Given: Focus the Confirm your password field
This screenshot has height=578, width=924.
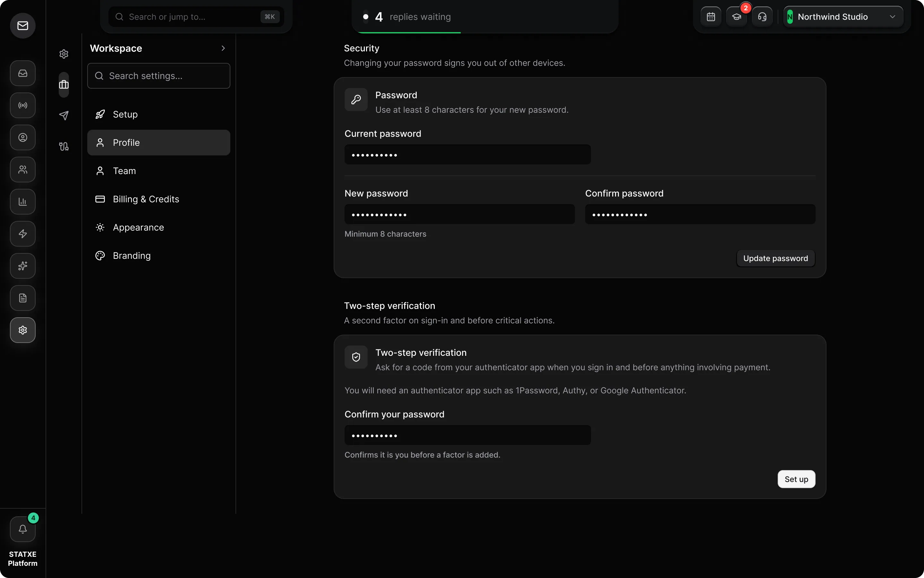Looking at the screenshot, I should pos(467,435).
